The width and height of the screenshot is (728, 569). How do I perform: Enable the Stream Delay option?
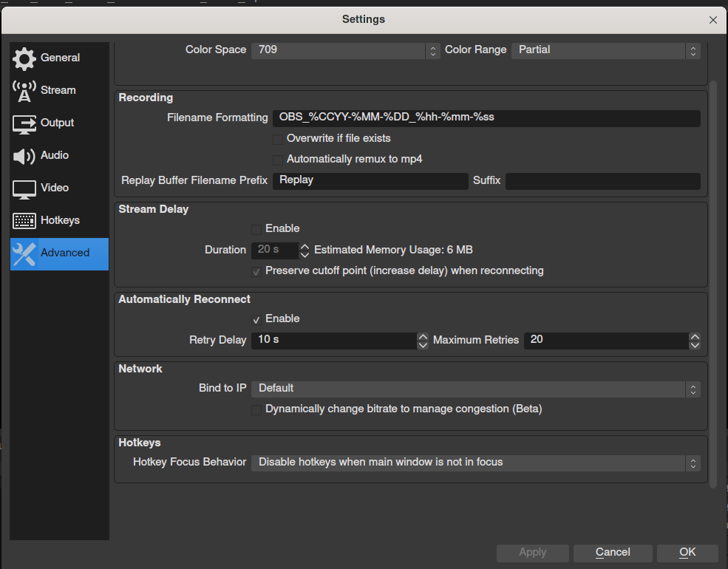pyautogui.click(x=256, y=228)
